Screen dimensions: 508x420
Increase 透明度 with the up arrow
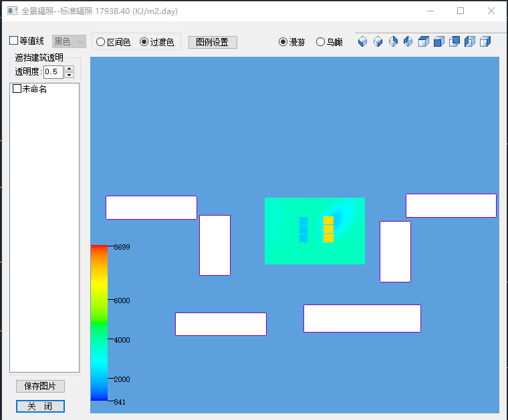pyautogui.click(x=69, y=68)
